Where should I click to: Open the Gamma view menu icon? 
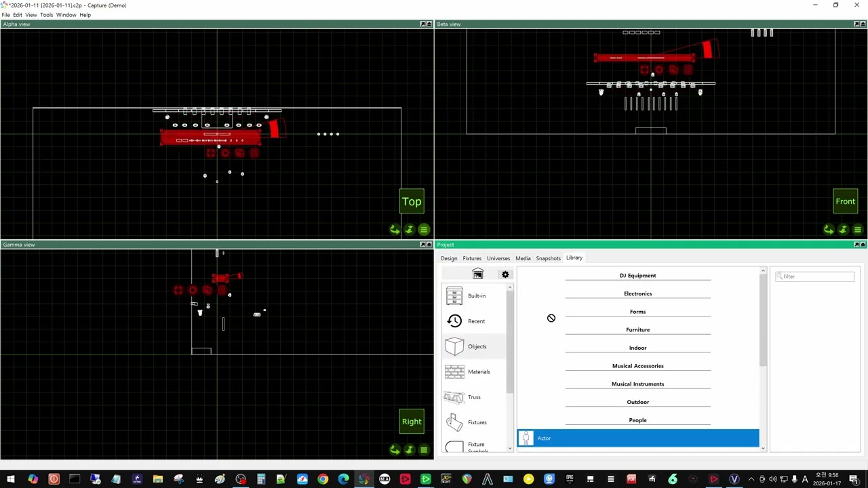click(424, 449)
